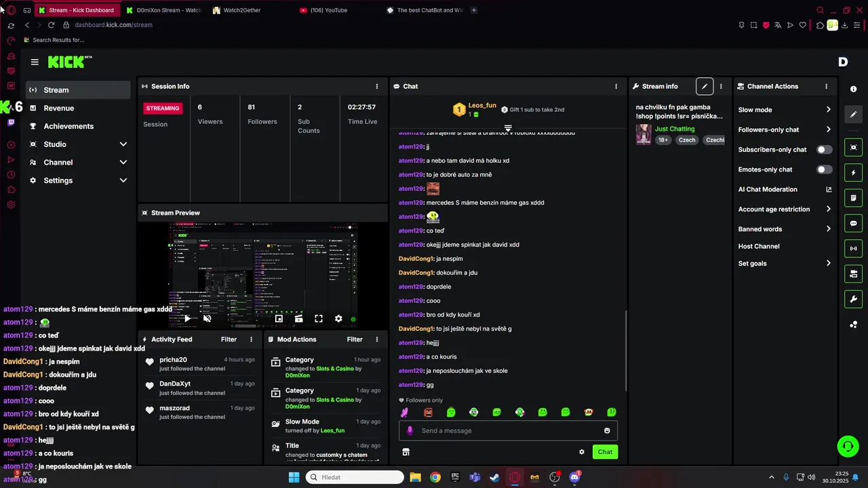Play the stream preview

[187, 319]
